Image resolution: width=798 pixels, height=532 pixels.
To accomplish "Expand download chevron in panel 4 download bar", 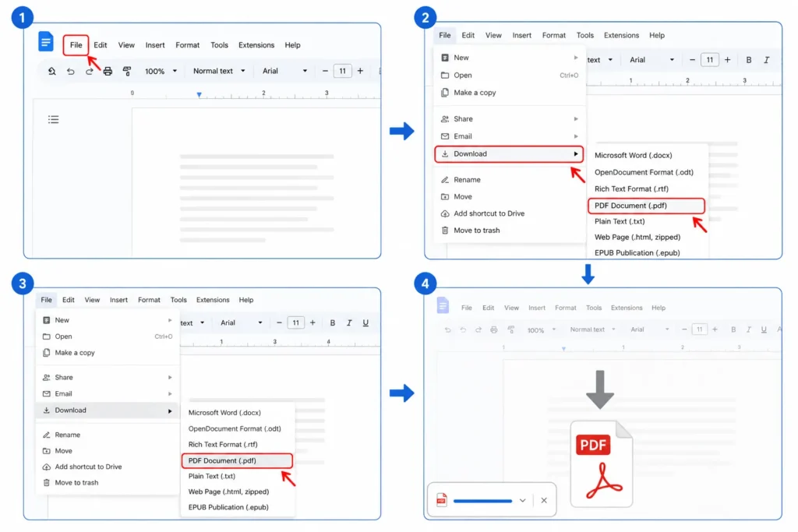I will pyautogui.click(x=523, y=501).
